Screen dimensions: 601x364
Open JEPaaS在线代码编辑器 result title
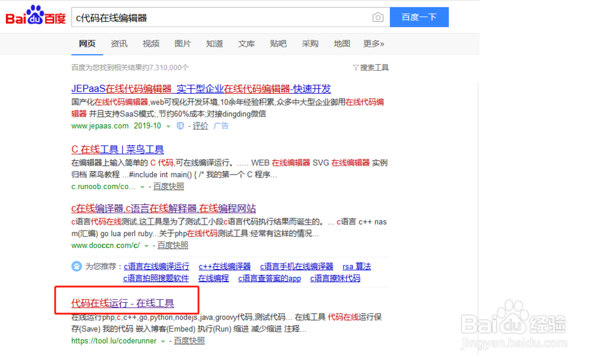coord(201,89)
